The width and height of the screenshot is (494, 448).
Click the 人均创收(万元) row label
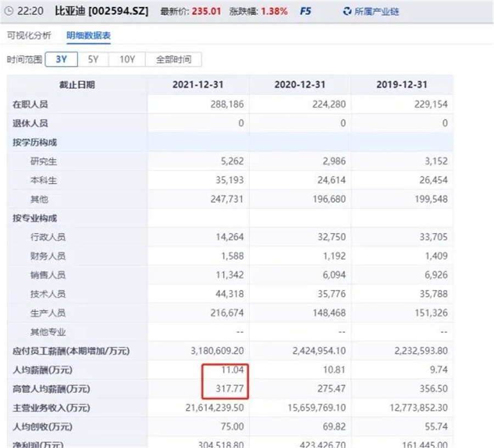tap(42, 427)
